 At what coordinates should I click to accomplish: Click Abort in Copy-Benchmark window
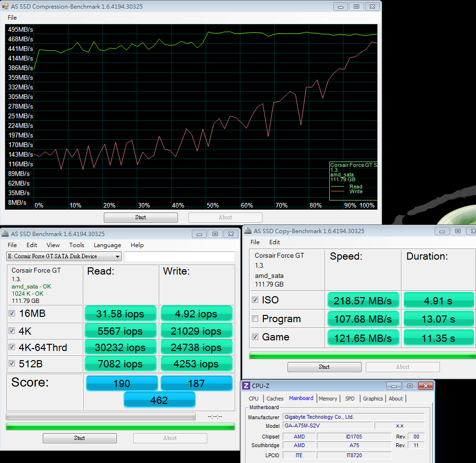coord(402,367)
